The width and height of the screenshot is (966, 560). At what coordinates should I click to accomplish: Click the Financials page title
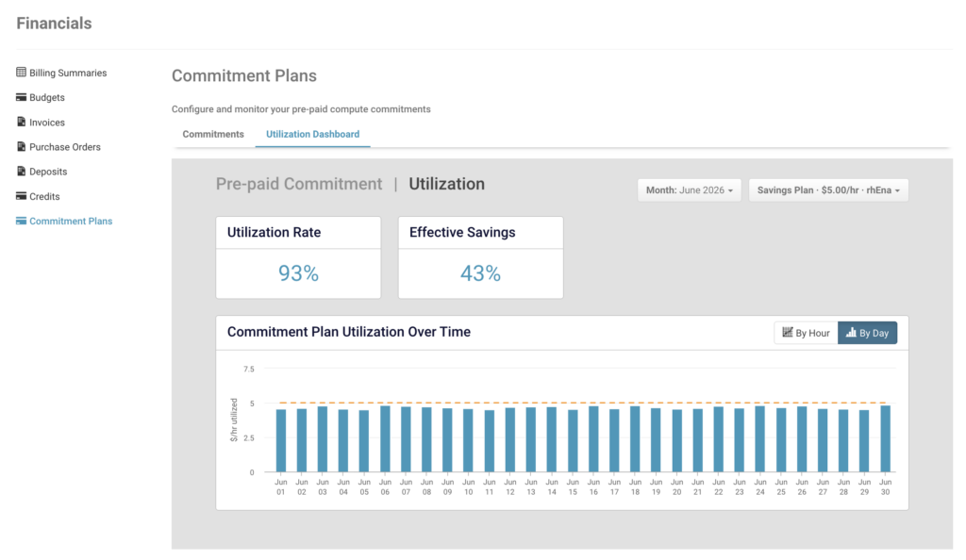pos(54,24)
